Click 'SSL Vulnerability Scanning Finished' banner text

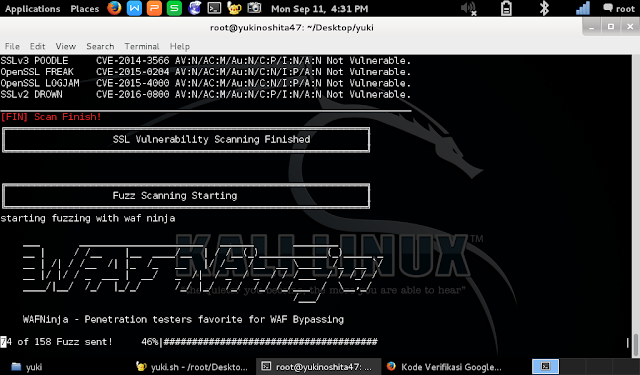(x=211, y=139)
